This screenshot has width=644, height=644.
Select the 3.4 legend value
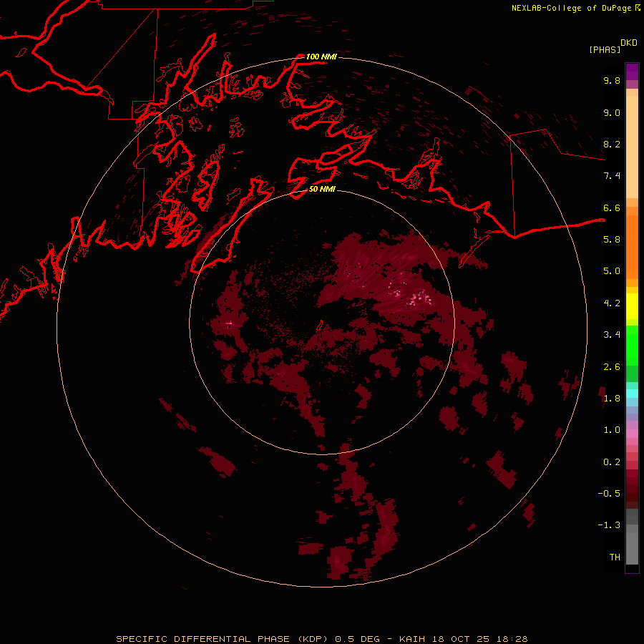pyautogui.click(x=612, y=335)
